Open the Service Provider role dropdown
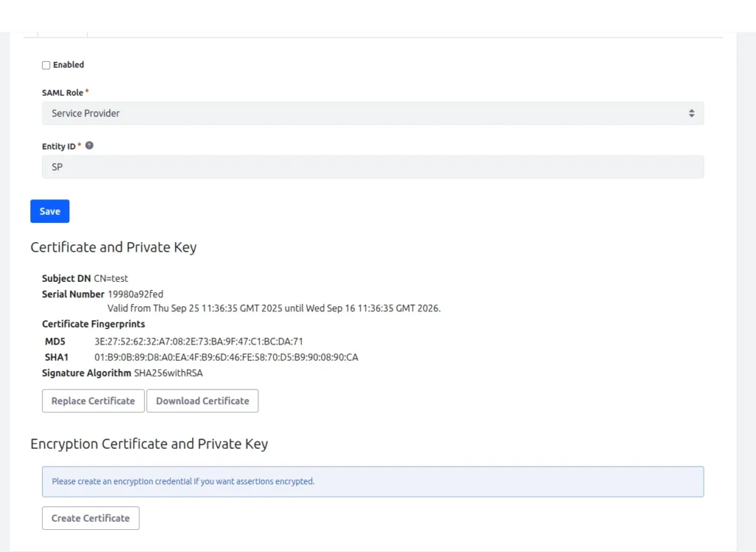Image resolution: width=756 pixels, height=552 pixels. (372, 114)
